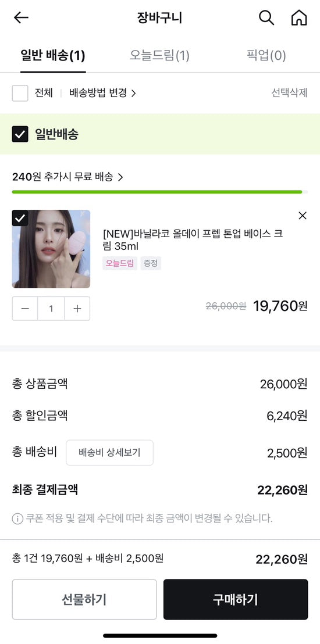Image resolution: width=320 pixels, height=644 pixels.
Task: Open 배송비 상세보기 details
Action: [109, 453]
